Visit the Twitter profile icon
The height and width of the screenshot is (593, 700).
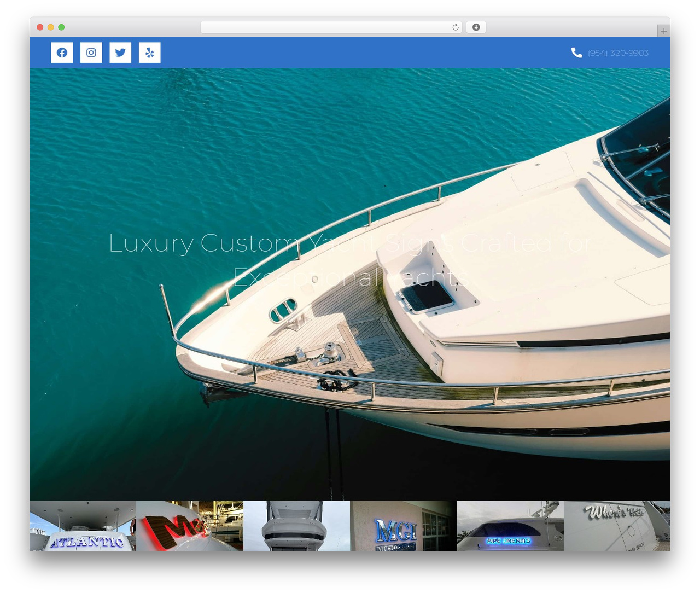point(120,53)
